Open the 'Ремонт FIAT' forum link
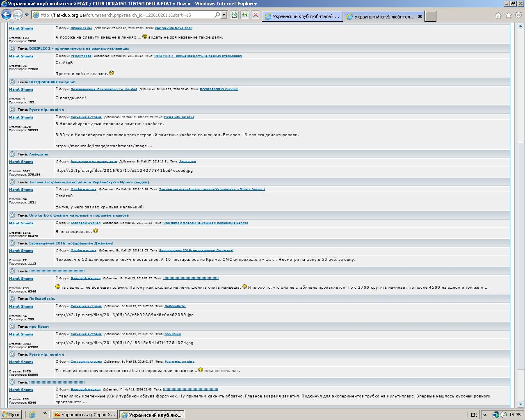525x420 pixels. pos(81,56)
